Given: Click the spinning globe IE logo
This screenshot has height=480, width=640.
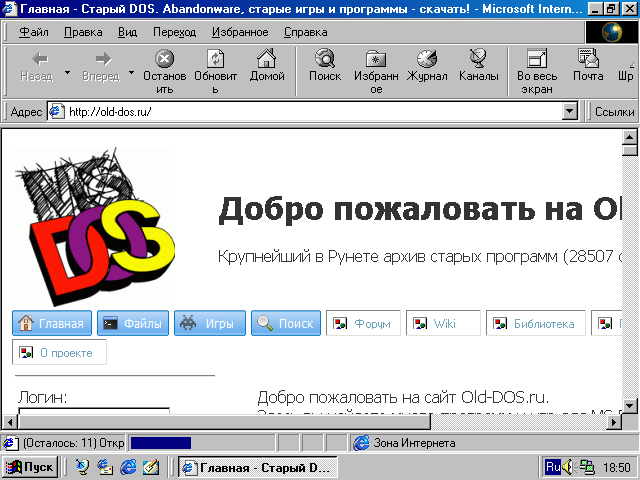Looking at the screenshot, I should click(x=612, y=32).
